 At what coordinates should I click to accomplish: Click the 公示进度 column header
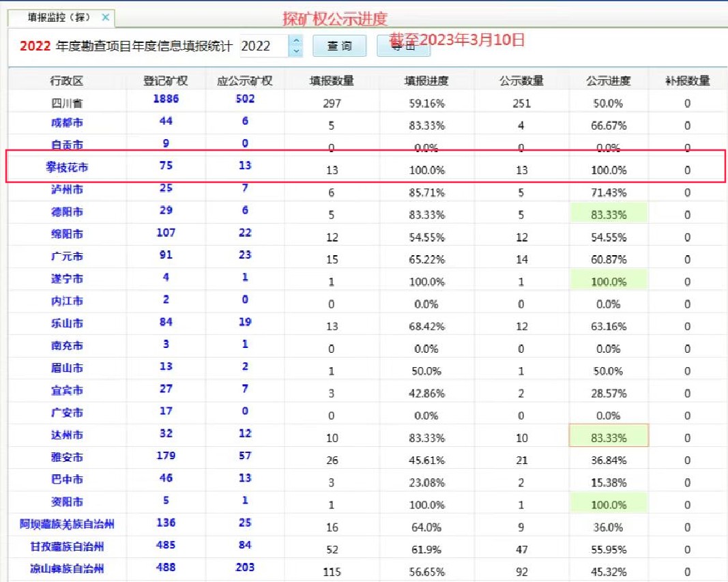tap(608, 81)
